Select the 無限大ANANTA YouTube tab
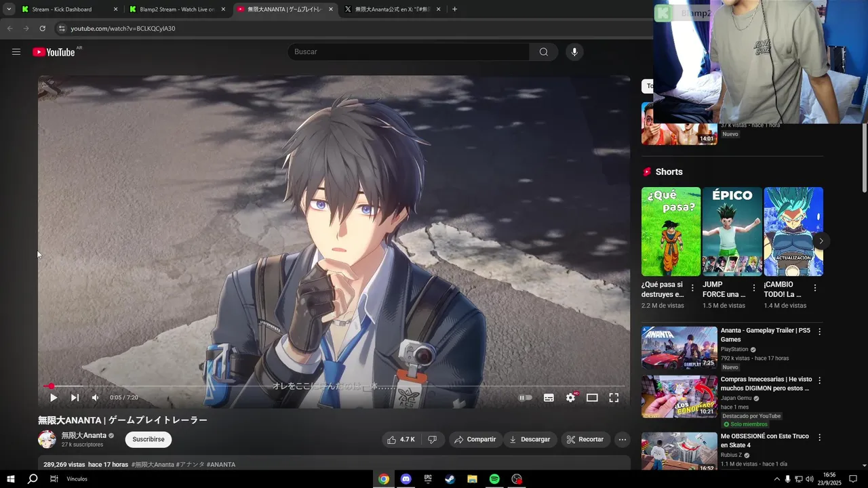 click(x=285, y=9)
